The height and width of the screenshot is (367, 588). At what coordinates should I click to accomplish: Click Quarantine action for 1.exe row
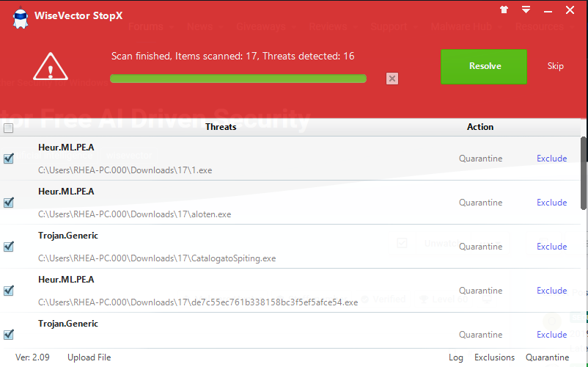coord(481,159)
